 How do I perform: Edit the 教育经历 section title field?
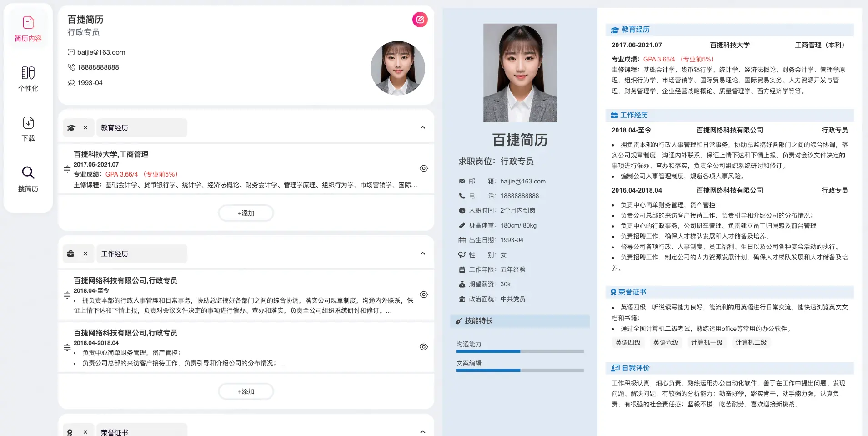coord(141,128)
